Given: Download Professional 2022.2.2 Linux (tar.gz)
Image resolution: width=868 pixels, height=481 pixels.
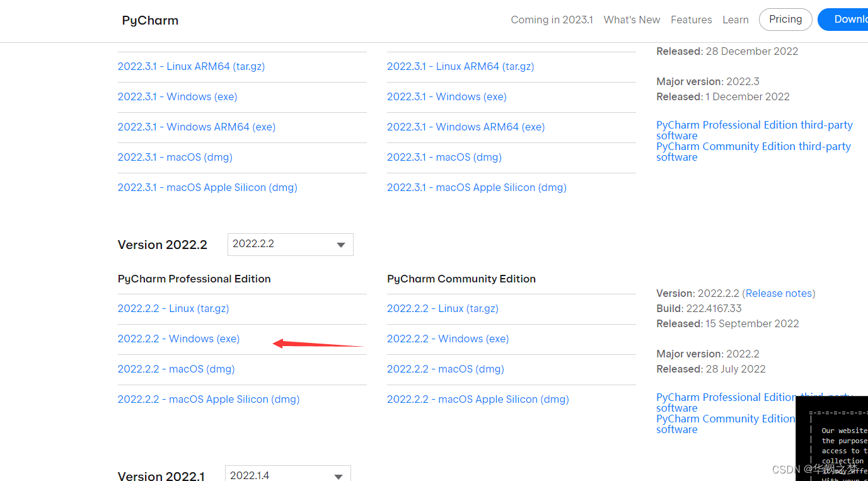Looking at the screenshot, I should [173, 308].
